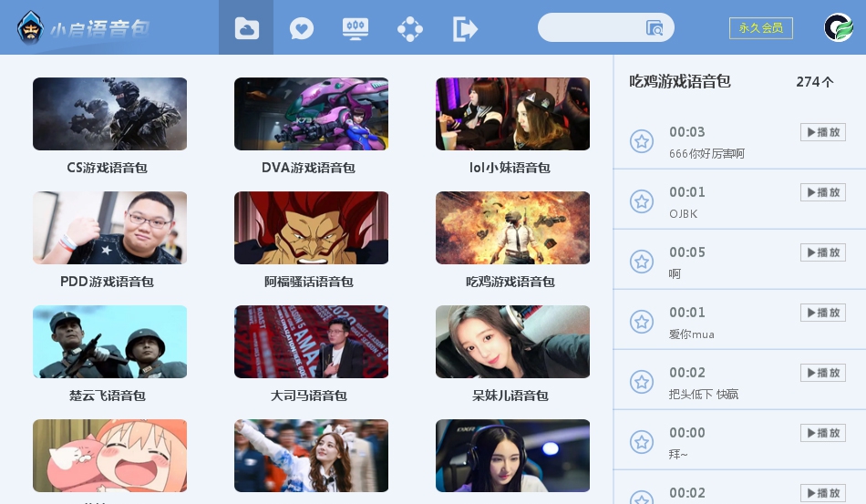Play the OJBK voice clip
The height and width of the screenshot is (504, 866).
coord(823,192)
